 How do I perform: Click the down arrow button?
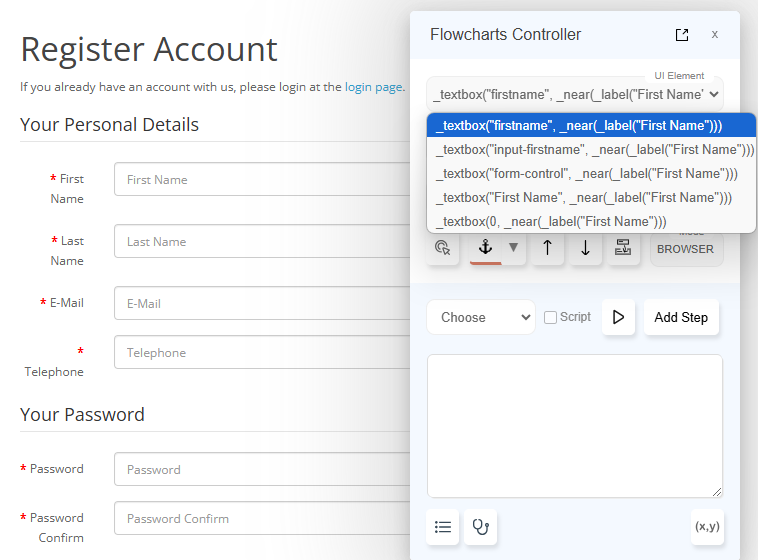pos(585,248)
